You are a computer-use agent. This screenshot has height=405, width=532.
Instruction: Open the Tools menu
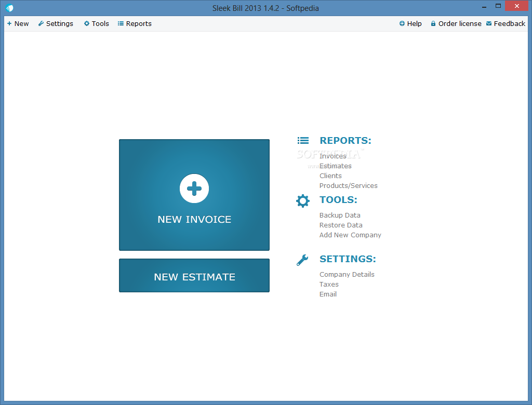[x=96, y=24]
